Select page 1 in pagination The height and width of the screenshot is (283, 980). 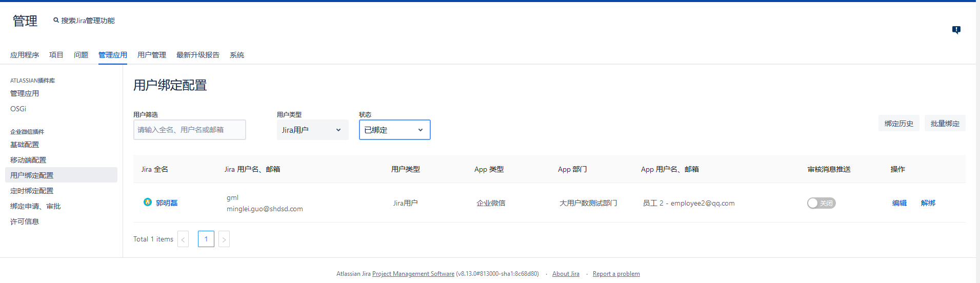pyautogui.click(x=206, y=239)
